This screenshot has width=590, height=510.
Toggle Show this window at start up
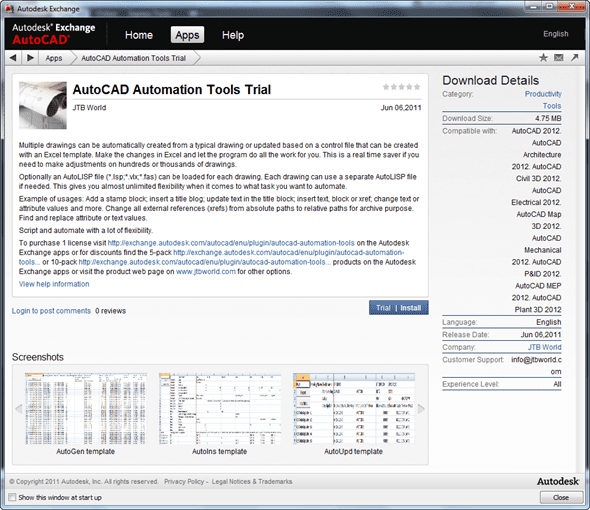tap(12, 497)
